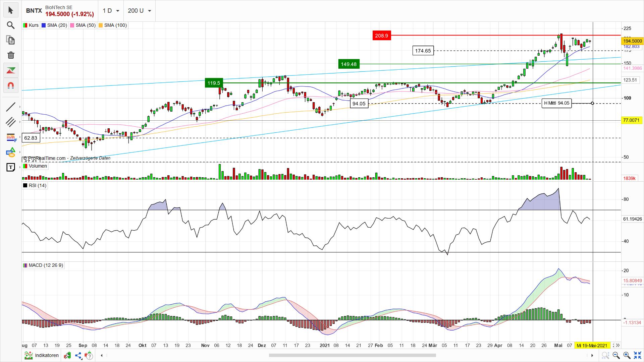Select the trash delete tool
Image resolution: width=644 pixels, height=362 pixels.
(11, 55)
